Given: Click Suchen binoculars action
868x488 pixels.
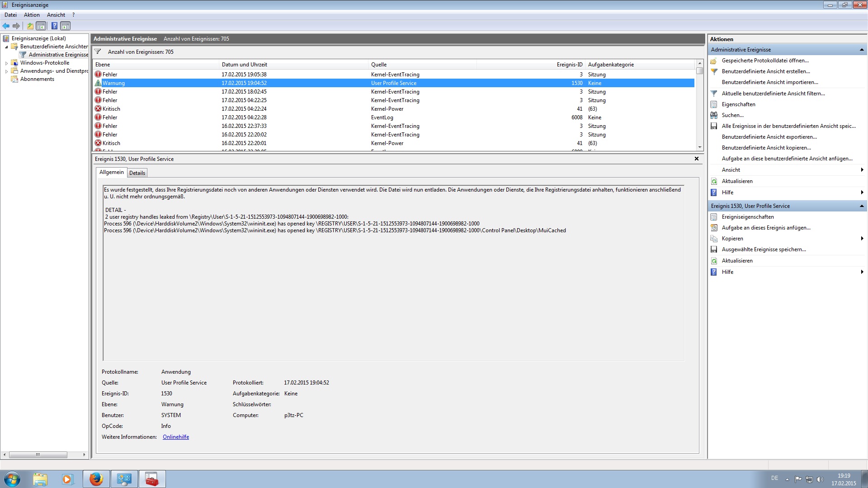Looking at the screenshot, I should point(732,115).
